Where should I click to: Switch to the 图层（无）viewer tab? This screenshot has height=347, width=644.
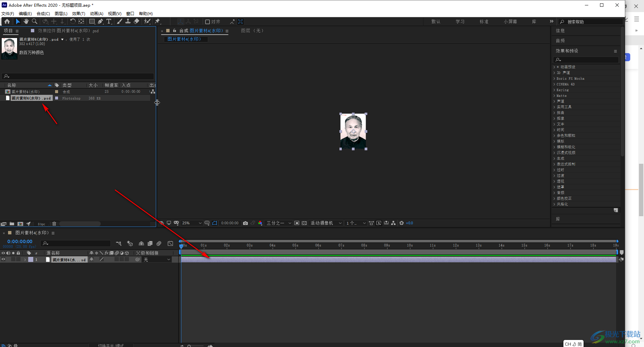tap(252, 31)
